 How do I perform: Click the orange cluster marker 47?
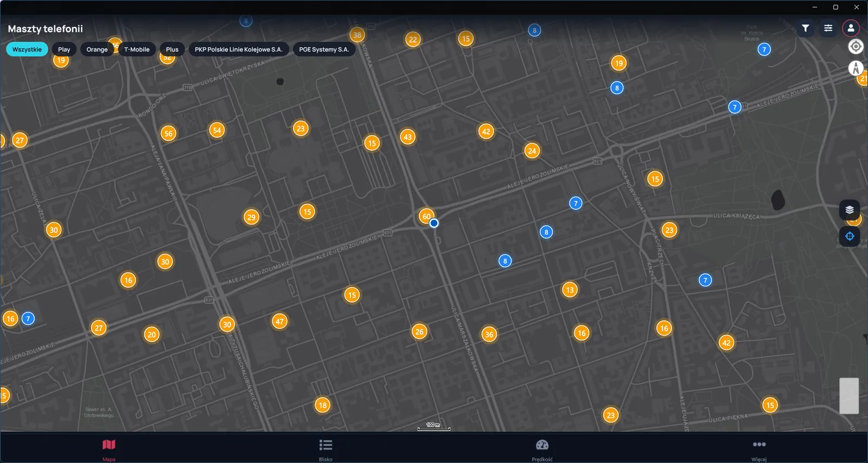pos(279,321)
